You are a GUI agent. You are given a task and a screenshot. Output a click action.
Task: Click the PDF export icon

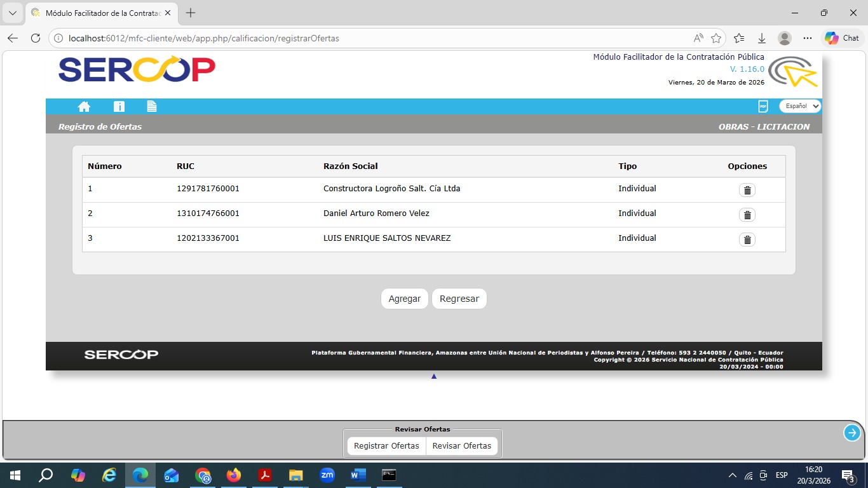[x=763, y=106]
